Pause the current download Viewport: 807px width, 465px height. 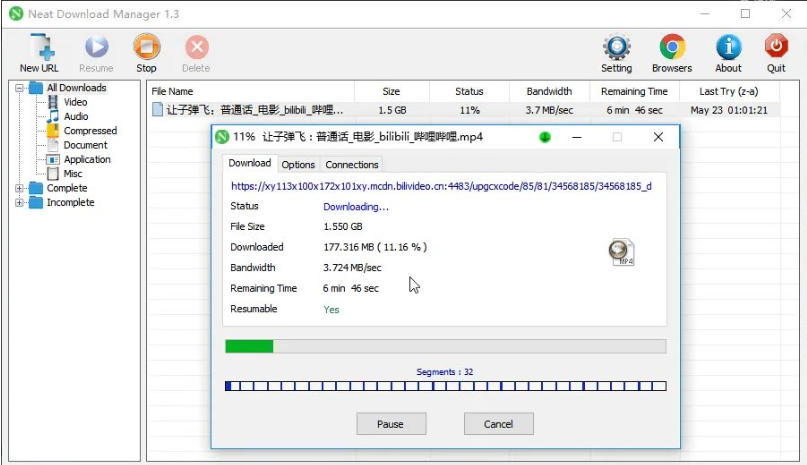(390, 424)
